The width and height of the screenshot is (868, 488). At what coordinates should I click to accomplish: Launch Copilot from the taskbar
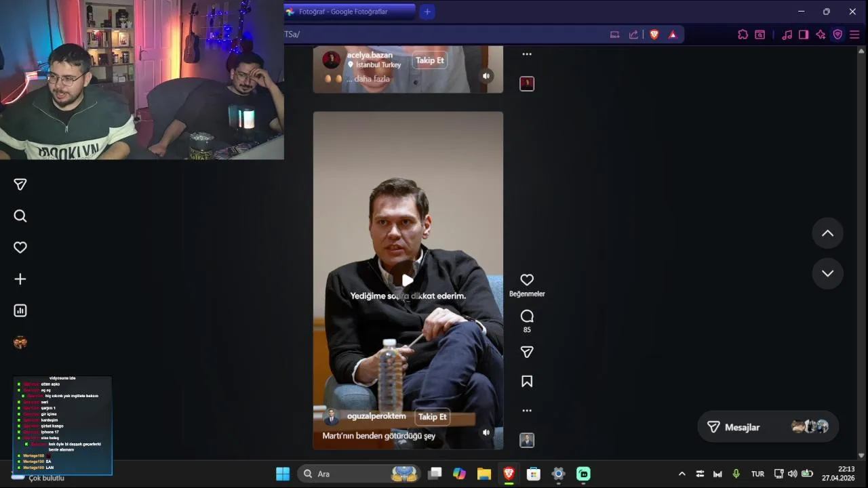(x=459, y=474)
